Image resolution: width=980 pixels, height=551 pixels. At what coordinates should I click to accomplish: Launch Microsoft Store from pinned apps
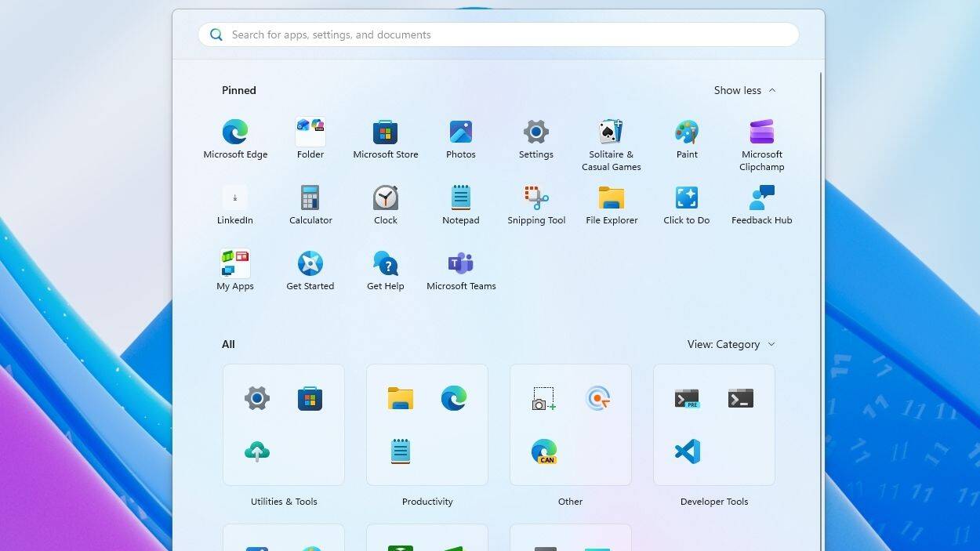point(386,140)
